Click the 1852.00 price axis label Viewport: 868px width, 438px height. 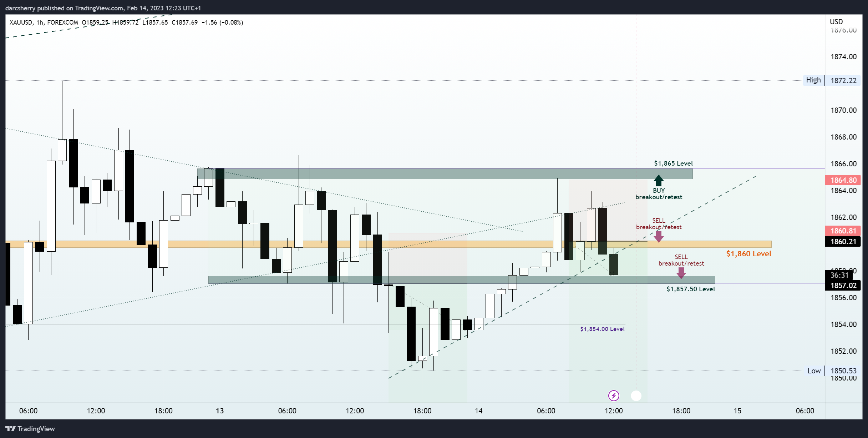tap(843, 351)
